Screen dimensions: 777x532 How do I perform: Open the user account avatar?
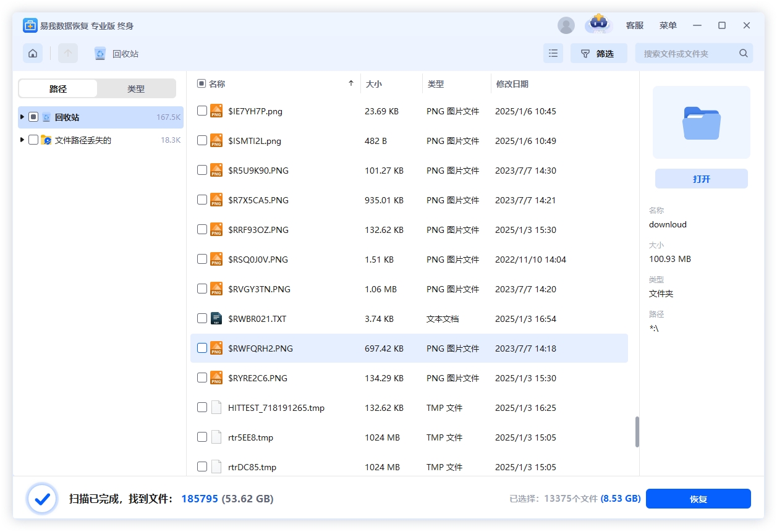pyautogui.click(x=566, y=25)
